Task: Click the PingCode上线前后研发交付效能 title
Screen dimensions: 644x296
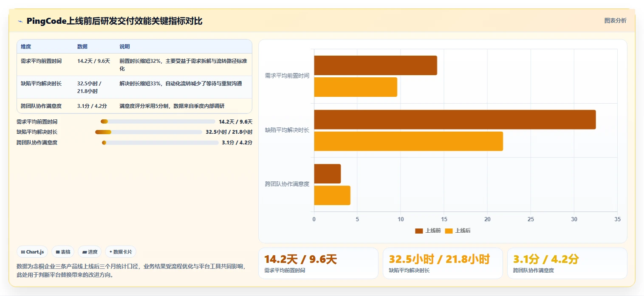Action: (114, 21)
